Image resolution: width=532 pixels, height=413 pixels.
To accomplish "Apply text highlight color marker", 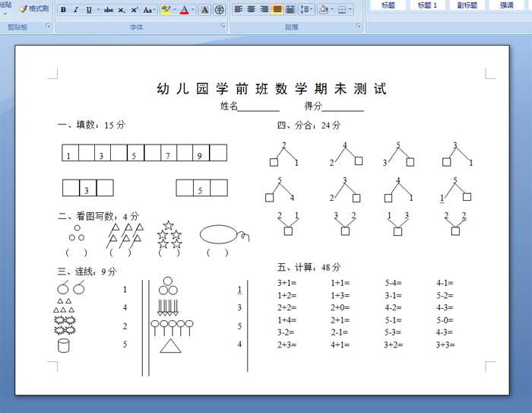I will 166,10.
